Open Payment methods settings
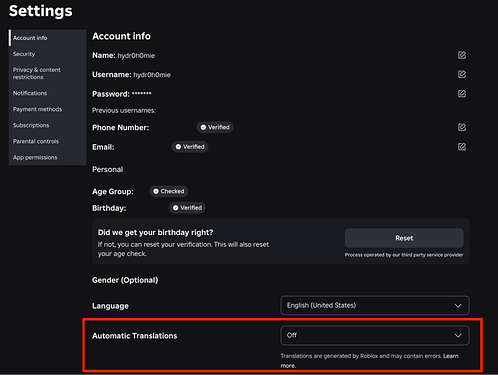 coord(37,109)
